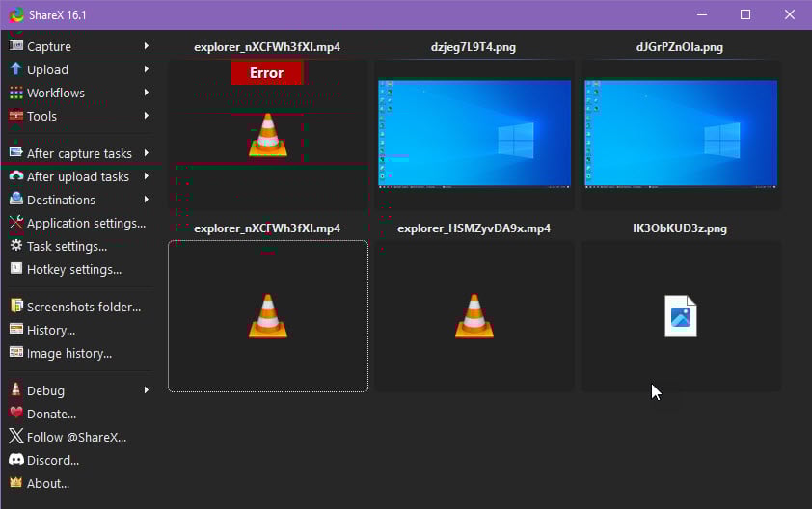
Task: Maximize the ShareX window
Action: coord(745,14)
